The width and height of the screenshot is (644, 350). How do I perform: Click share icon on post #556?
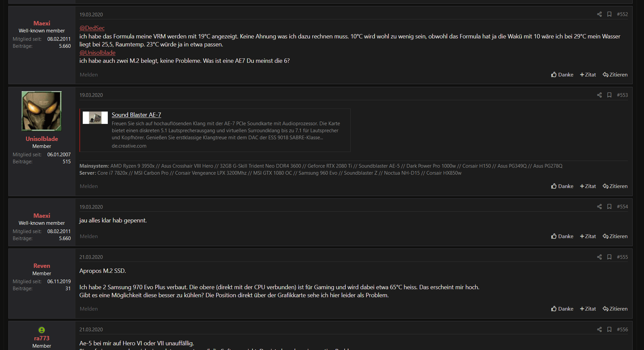click(599, 330)
